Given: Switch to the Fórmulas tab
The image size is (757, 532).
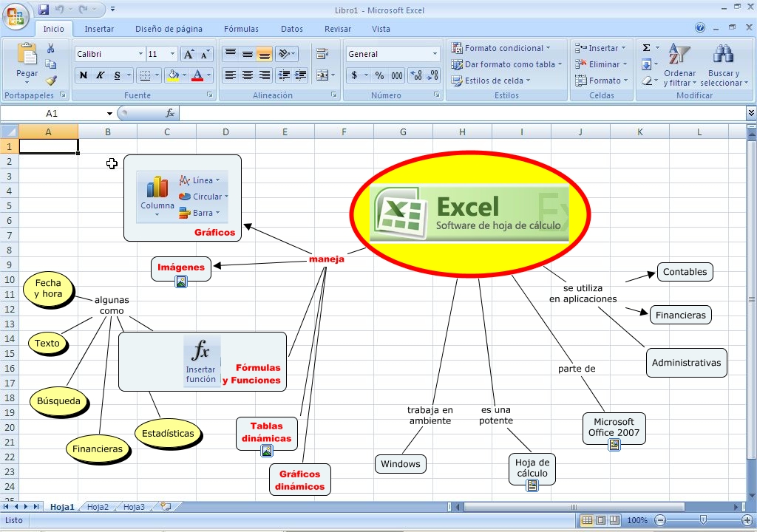Looking at the screenshot, I should tap(241, 29).
